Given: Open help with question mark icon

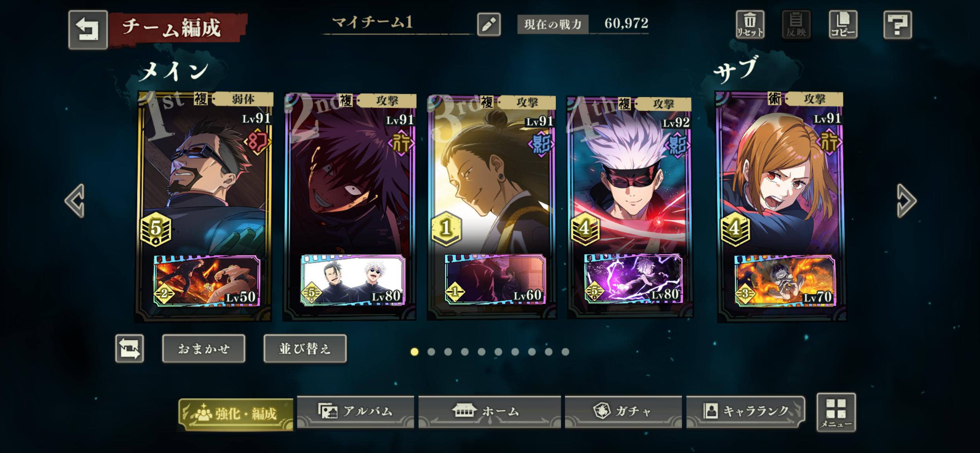Looking at the screenshot, I should tap(898, 25).
